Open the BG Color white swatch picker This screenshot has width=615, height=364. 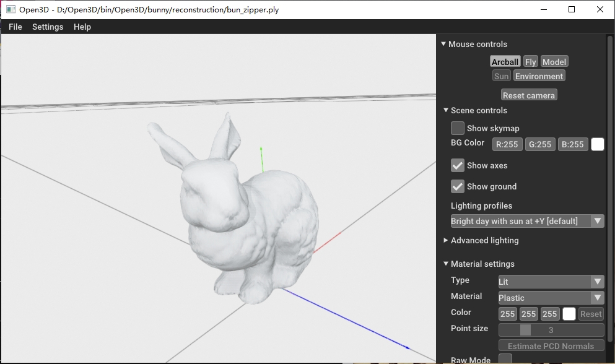598,144
